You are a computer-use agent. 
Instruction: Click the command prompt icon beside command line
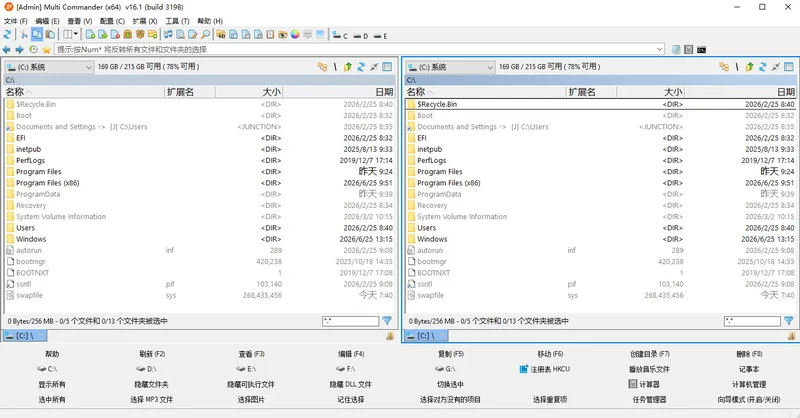pyautogui.click(x=702, y=50)
